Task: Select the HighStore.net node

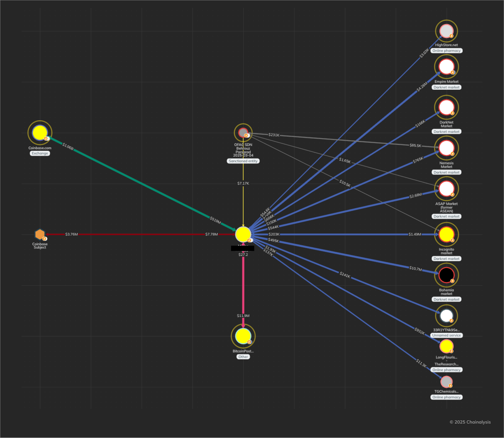Action: coord(446,31)
